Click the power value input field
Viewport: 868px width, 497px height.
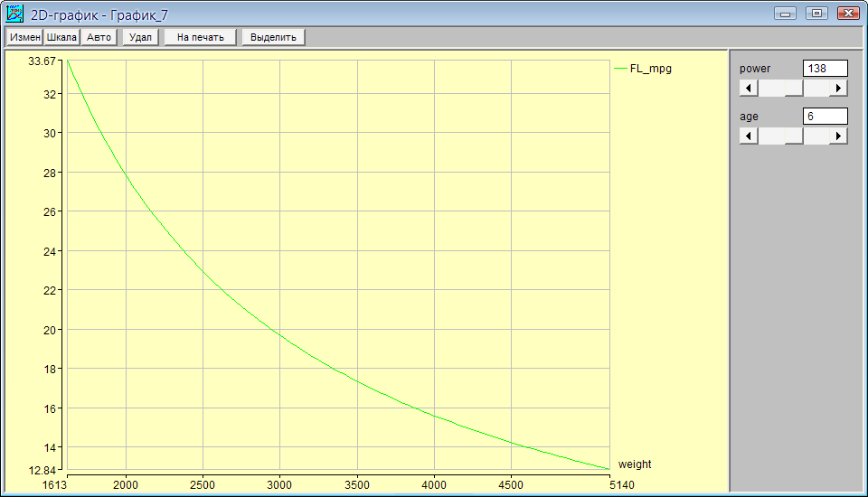(825, 69)
